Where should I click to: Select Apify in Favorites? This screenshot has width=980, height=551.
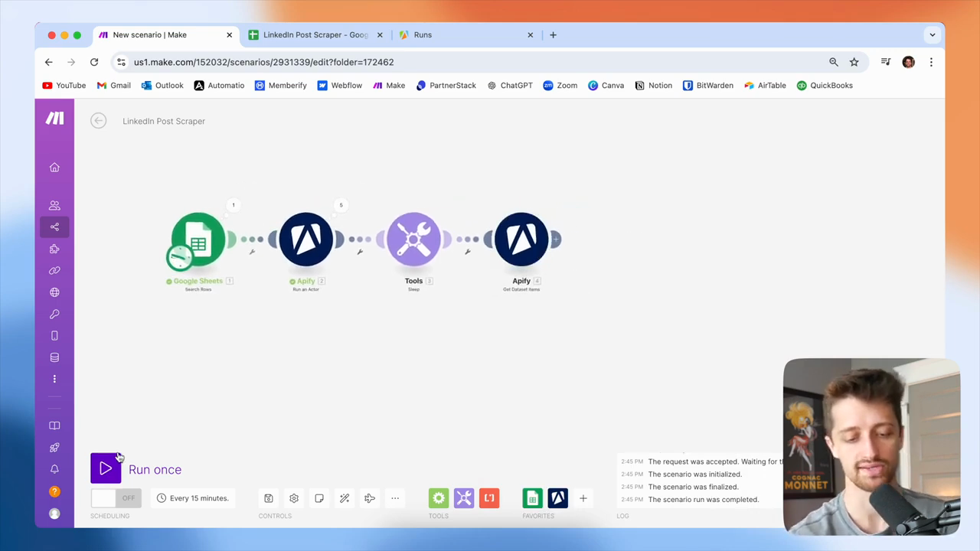(557, 498)
